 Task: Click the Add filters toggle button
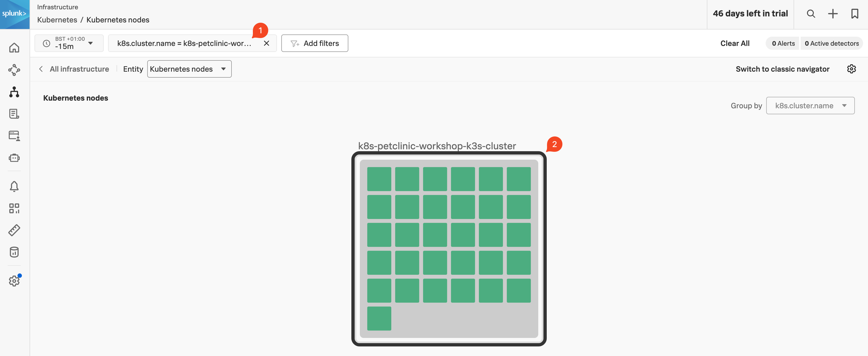(314, 43)
